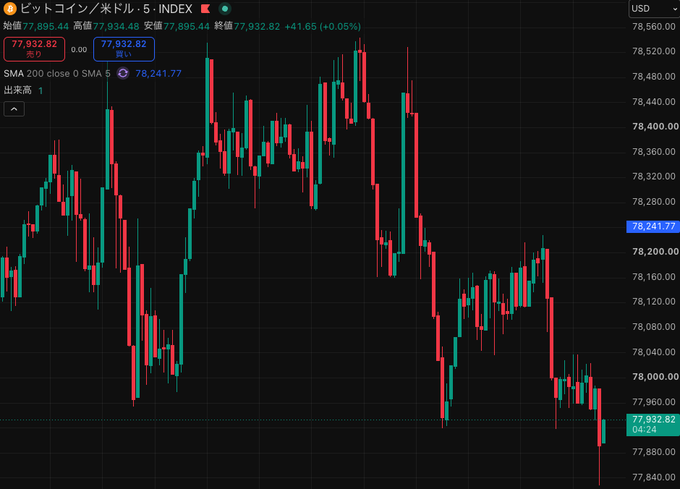Click the orange Bitcoin symbol logo
Image resolution: width=680 pixels, height=489 pixels.
point(10,8)
